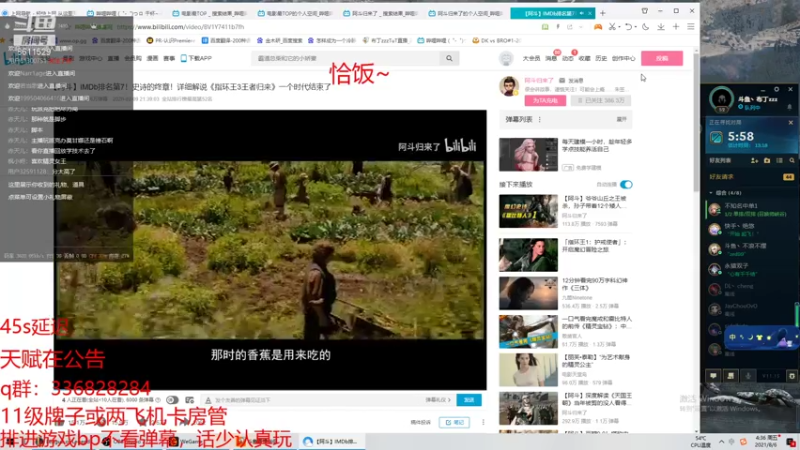Click the danmaku font style A icon
Viewport: 800px width, 450px height.
(208, 400)
